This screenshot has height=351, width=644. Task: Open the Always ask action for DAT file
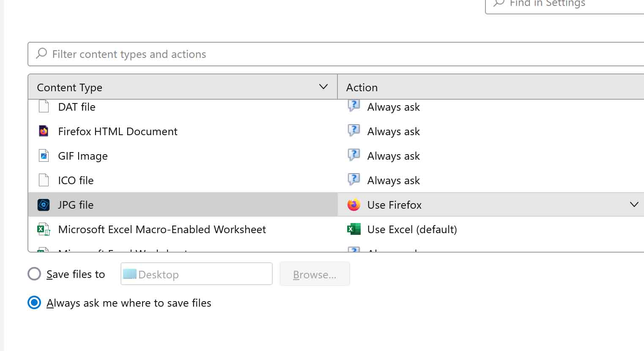click(x=393, y=107)
